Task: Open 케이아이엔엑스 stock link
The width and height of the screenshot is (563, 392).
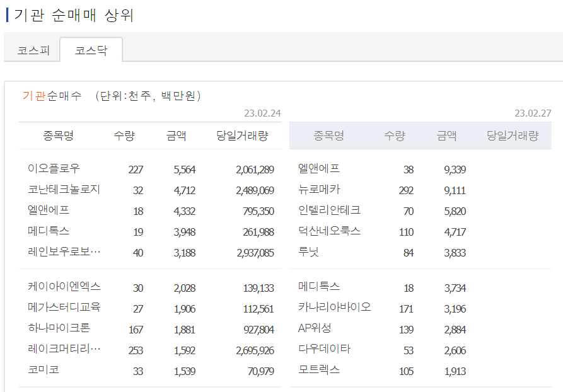Action: pos(64,287)
